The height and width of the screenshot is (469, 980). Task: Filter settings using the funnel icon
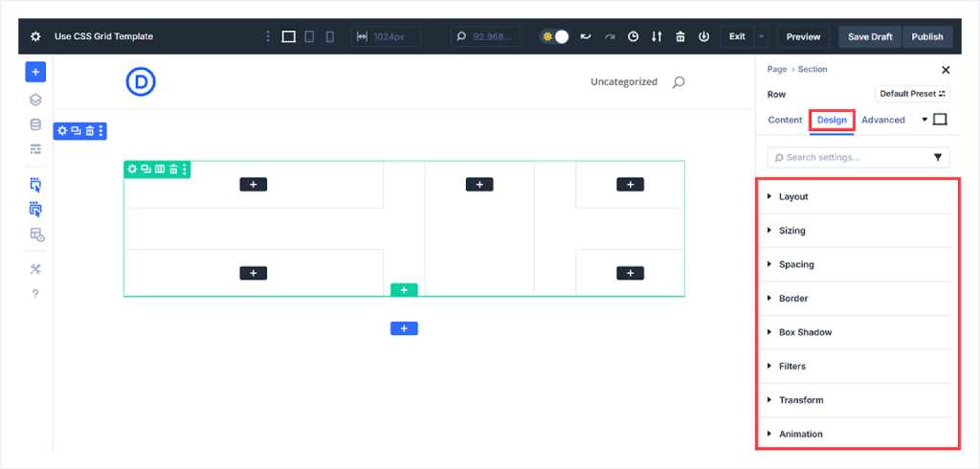[938, 157]
